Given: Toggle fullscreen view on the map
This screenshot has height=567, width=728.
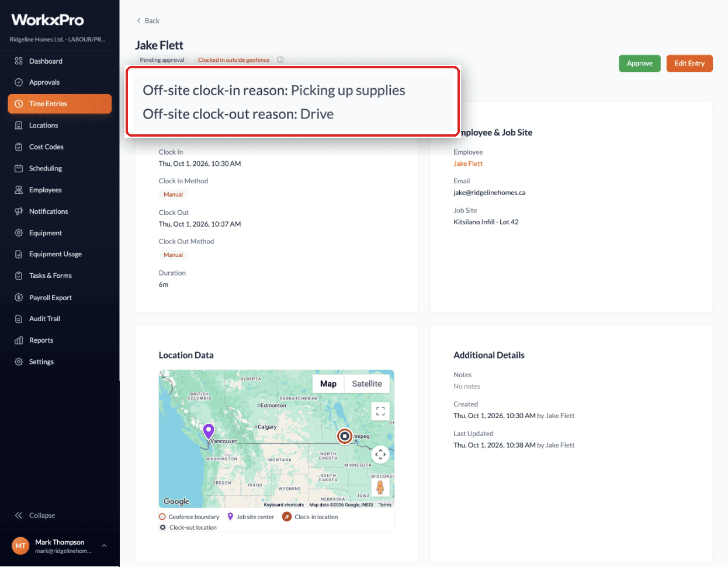Looking at the screenshot, I should [380, 411].
